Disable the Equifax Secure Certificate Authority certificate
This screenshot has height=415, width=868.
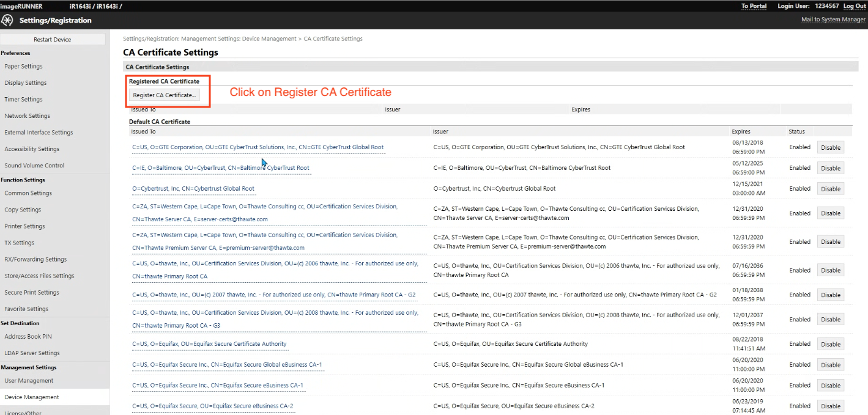830,344
